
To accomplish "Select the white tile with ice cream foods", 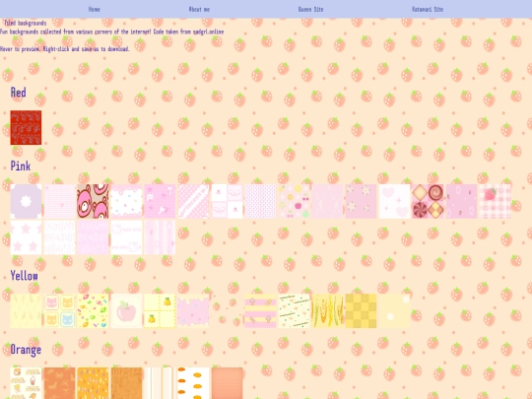I will pyautogui.click(x=26, y=383).
